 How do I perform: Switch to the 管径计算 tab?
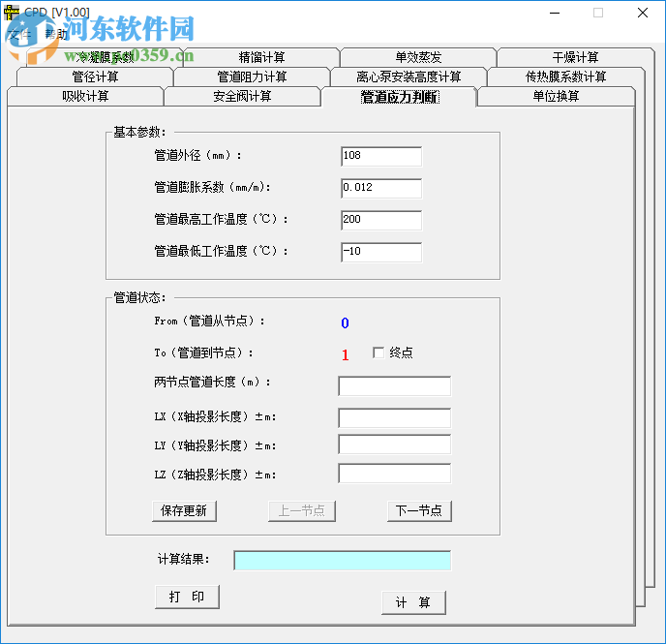tap(95, 77)
